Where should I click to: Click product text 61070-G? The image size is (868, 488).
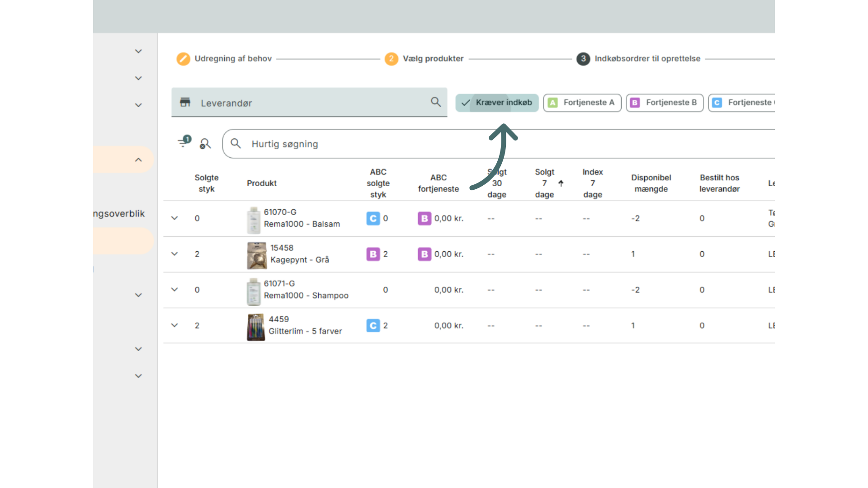280,212
